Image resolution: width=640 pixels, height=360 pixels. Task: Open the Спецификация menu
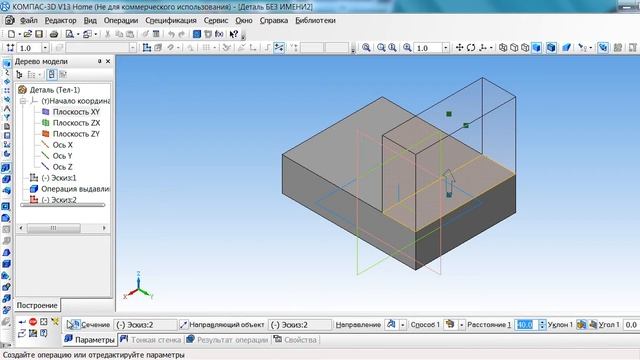(171, 20)
